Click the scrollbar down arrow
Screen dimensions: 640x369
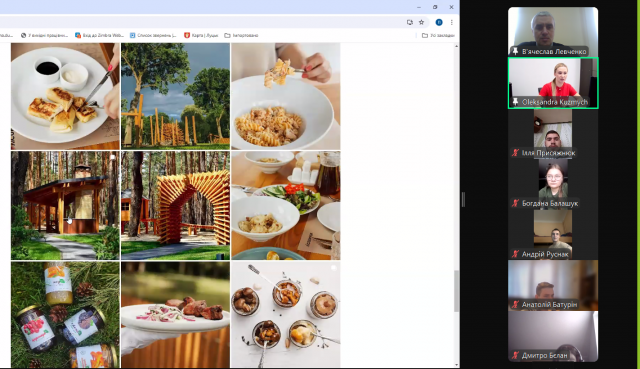[456, 365]
